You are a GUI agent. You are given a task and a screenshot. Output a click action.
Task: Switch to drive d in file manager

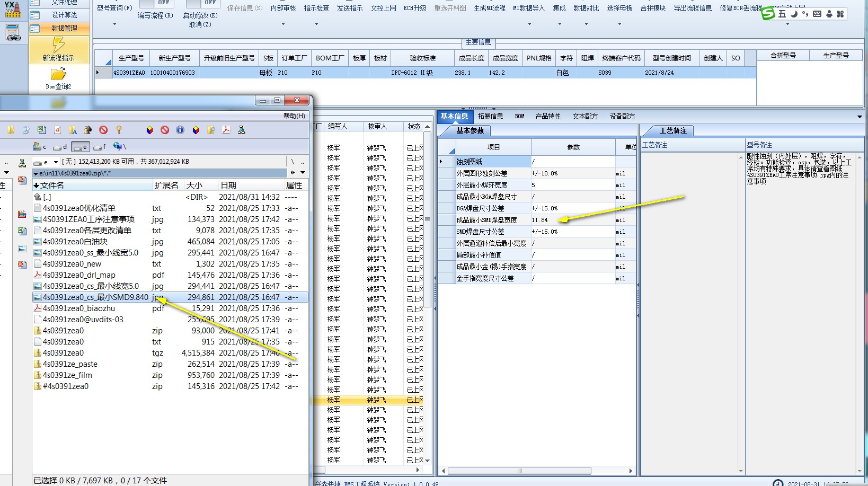click(60, 147)
